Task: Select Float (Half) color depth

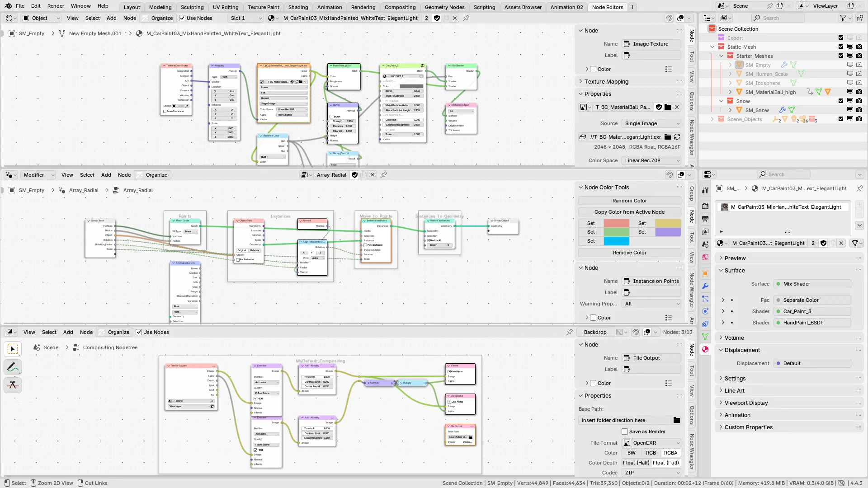Action: (x=636, y=463)
